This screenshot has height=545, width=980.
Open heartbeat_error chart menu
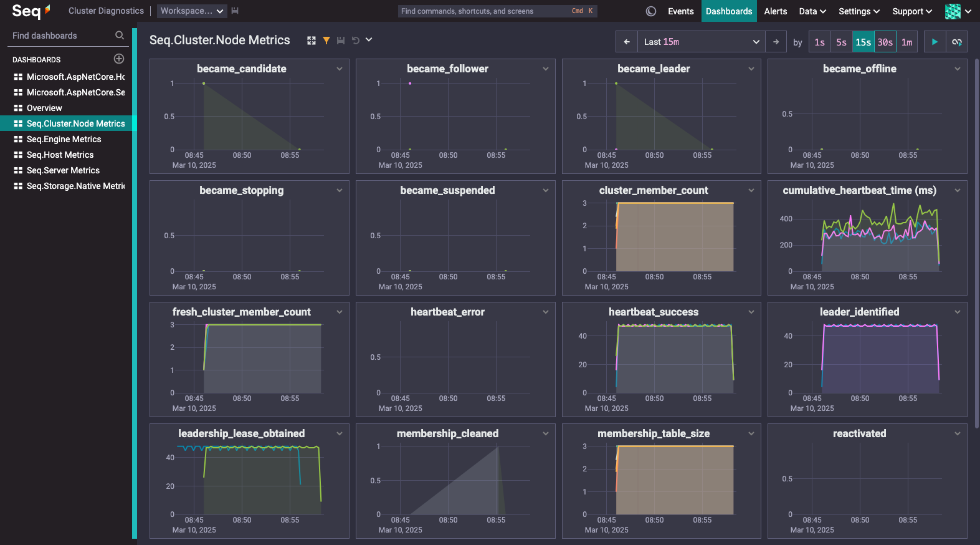coord(546,312)
